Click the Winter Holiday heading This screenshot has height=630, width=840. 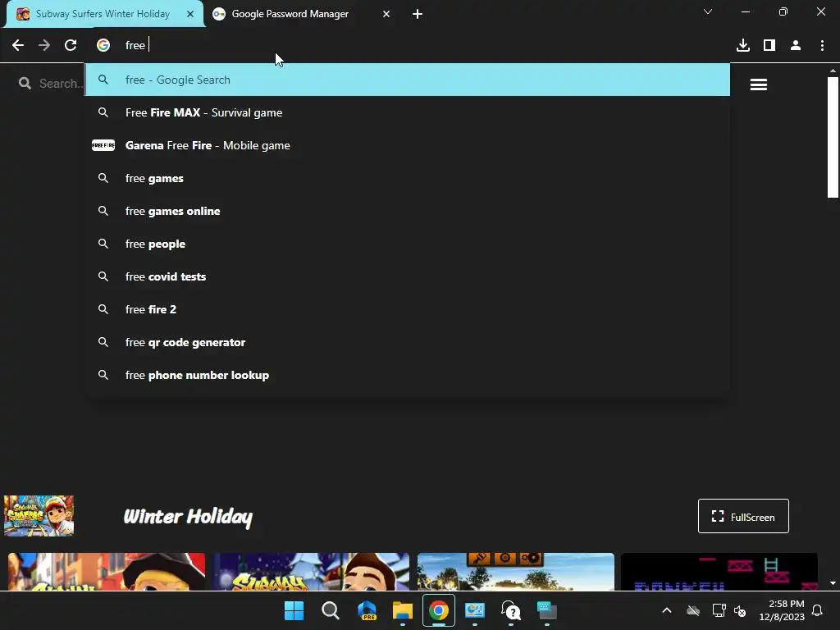[188, 517]
